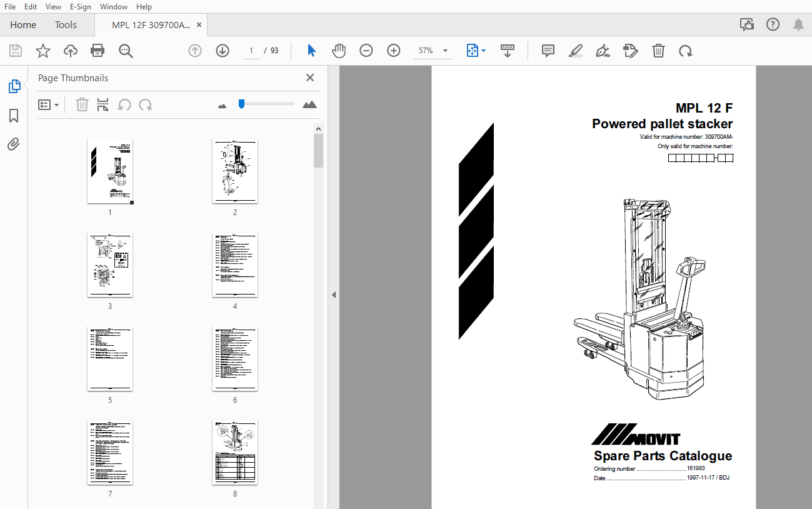Go to previous page arrow

click(195, 51)
